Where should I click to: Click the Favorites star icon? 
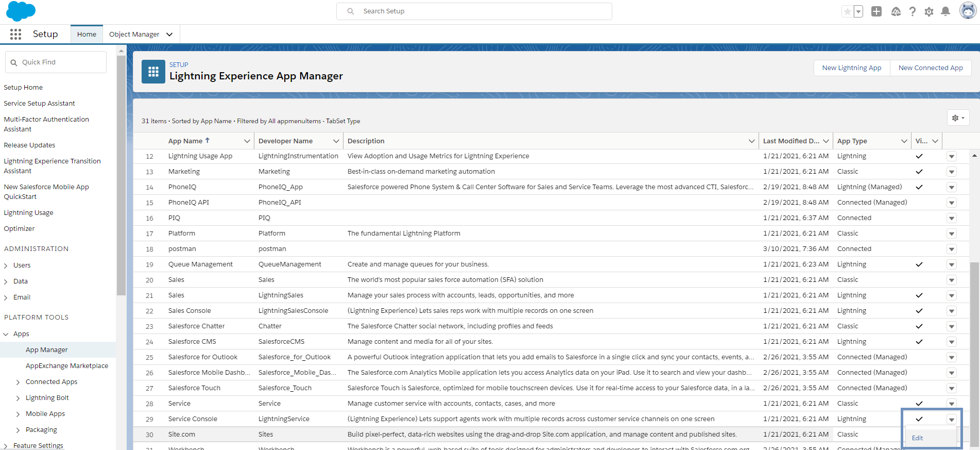click(847, 11)
